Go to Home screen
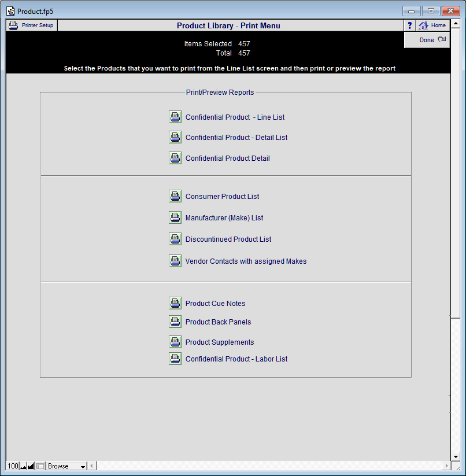This screenshot has width=466, height=476. tap(432, 25)
